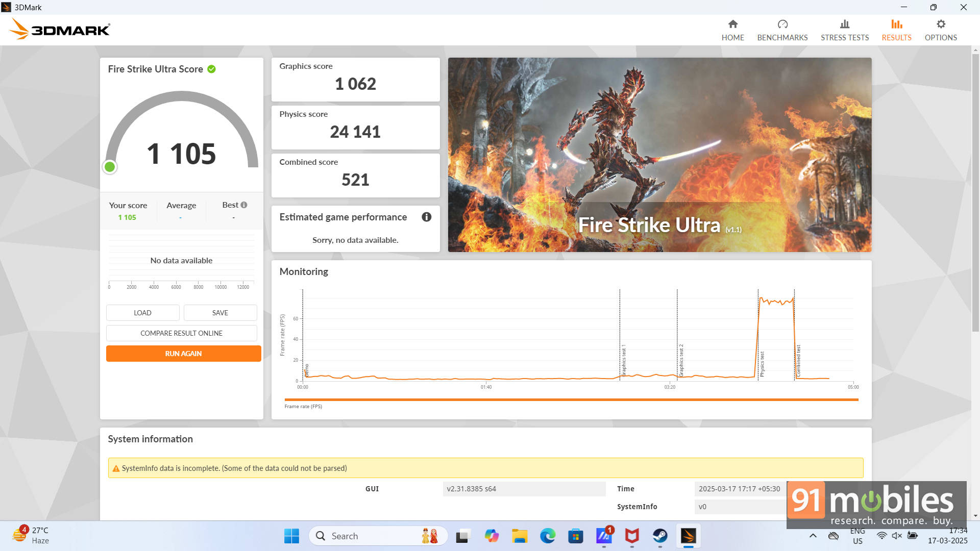The image size is (980, 551).
Task: Click the Physics score value 24 141
Action: pyautogui.click(x=355, y=132)
